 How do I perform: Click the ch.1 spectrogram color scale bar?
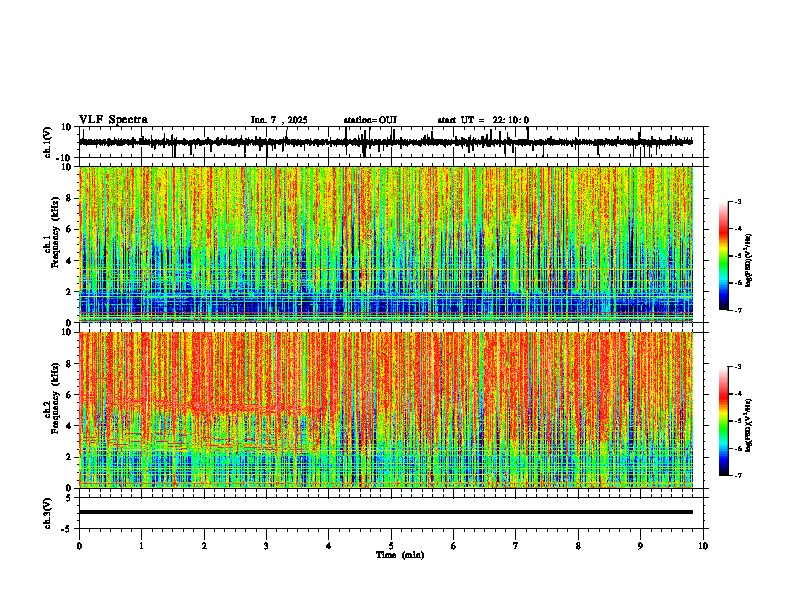[x=724, y=256]
